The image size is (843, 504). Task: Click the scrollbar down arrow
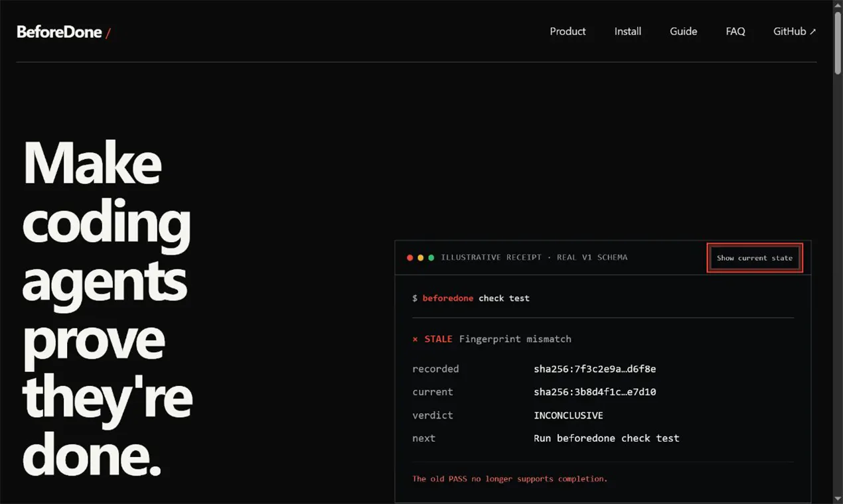[x=838, y=498]
